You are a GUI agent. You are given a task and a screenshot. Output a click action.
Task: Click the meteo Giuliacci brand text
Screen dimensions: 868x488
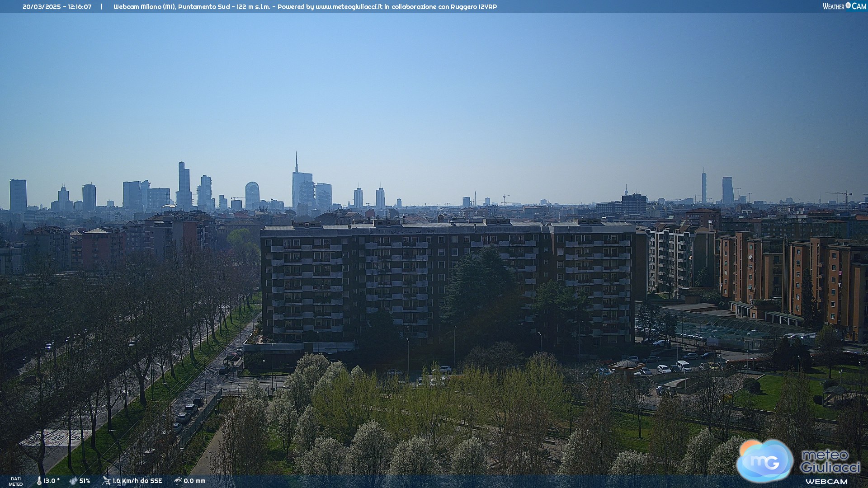(830, 461)
